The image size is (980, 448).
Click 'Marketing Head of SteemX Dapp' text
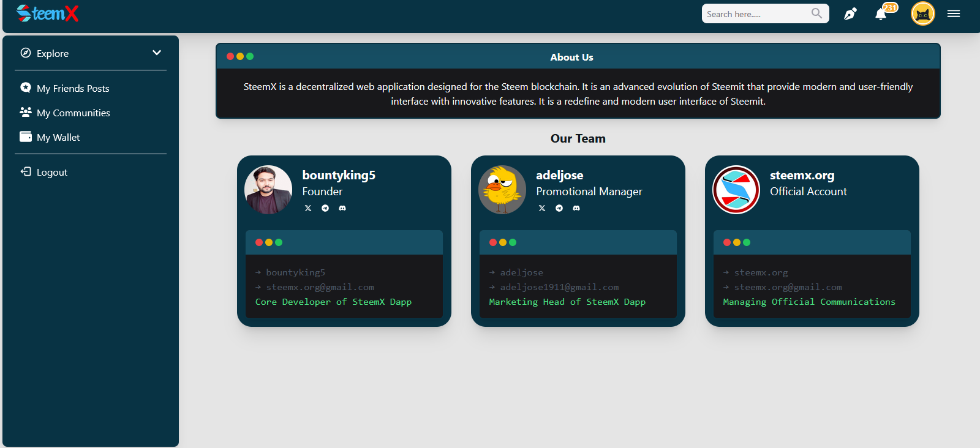coord(567,302)
